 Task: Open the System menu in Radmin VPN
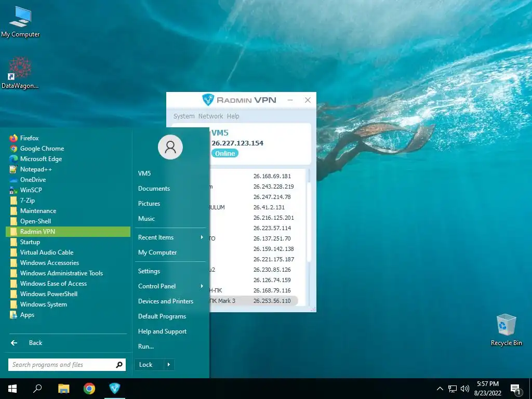pos(184,116)
